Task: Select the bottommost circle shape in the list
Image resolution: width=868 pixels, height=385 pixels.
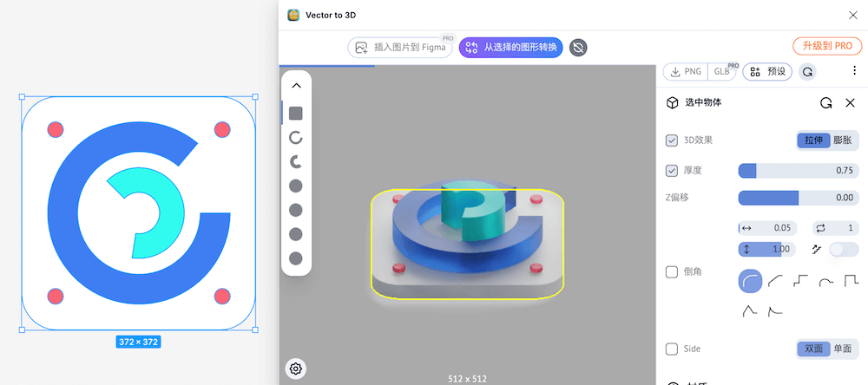Action: click(x=296, y=258)
